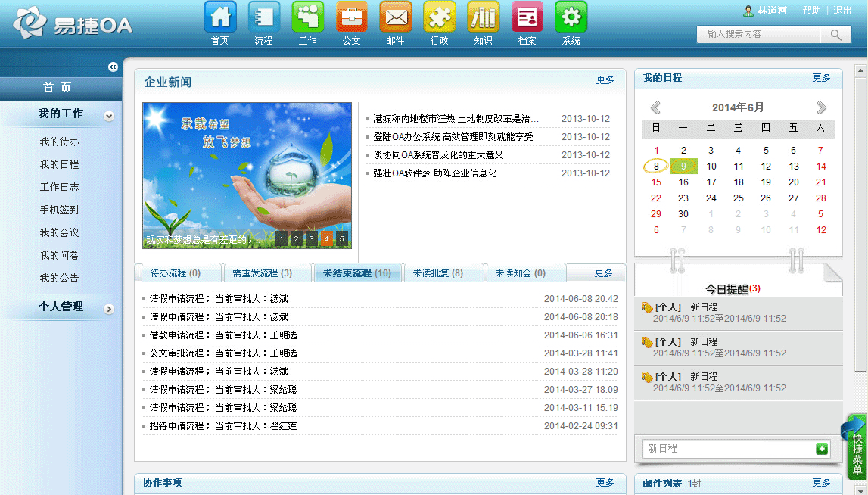The image size is (868, 495).
Task: Open the 邮件 mail envelope icon
Action: (x=395, y=17)
